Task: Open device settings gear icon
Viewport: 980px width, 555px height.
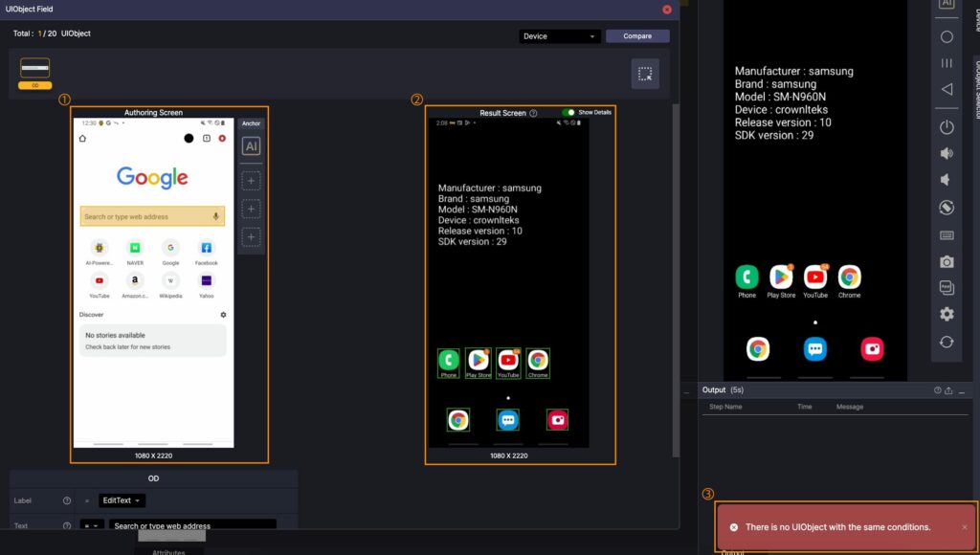Action: pyautogui.click(x=947, y=315)
